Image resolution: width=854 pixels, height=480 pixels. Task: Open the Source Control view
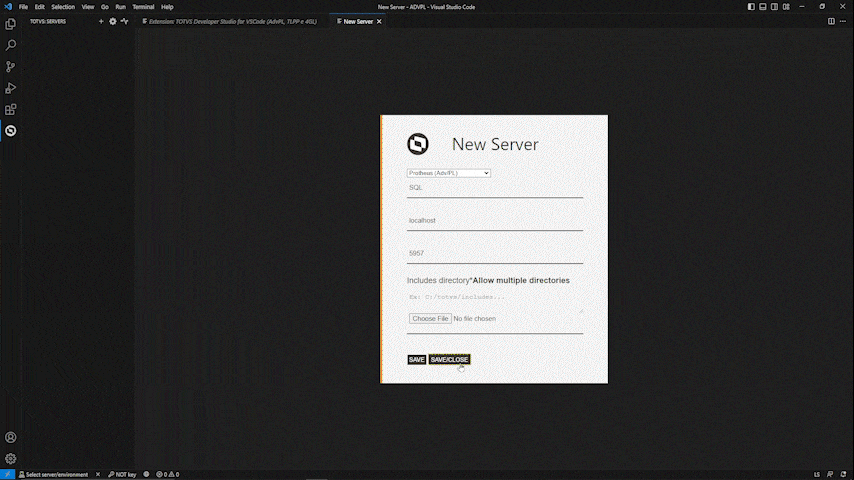click(10, 66)
